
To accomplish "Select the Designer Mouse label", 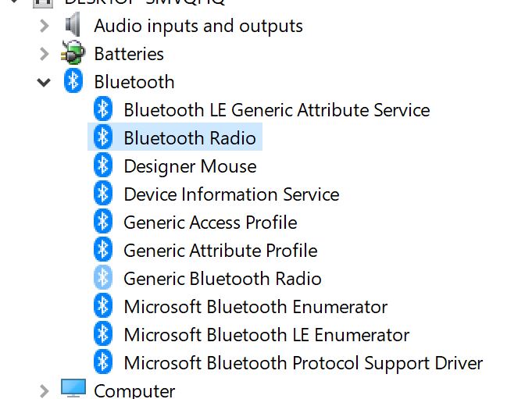I will (x=190, y=166).
